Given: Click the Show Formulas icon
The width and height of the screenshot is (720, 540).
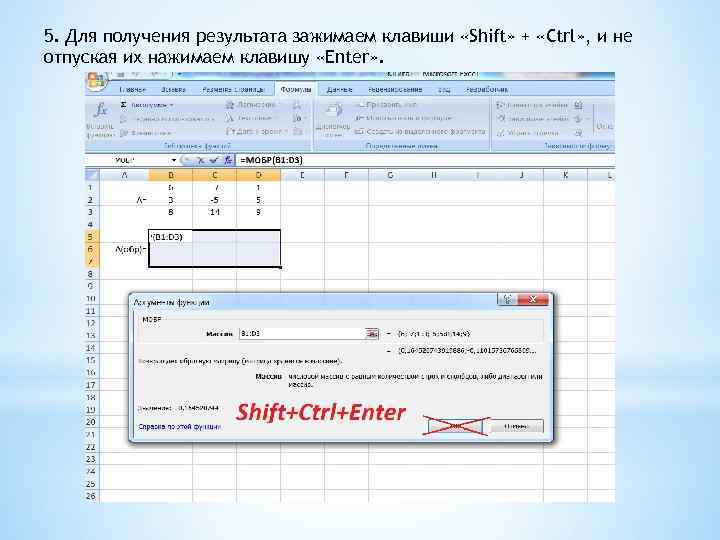Looking at the screenshot, I should click(x=579, y=105).
